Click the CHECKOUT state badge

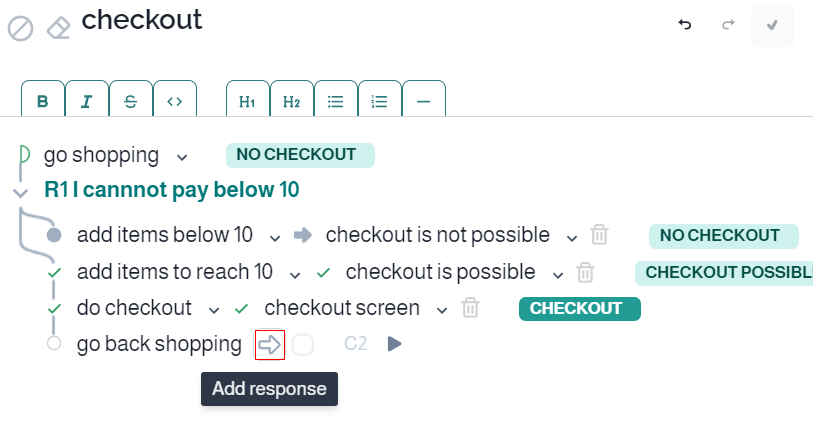tap(580, 308)
